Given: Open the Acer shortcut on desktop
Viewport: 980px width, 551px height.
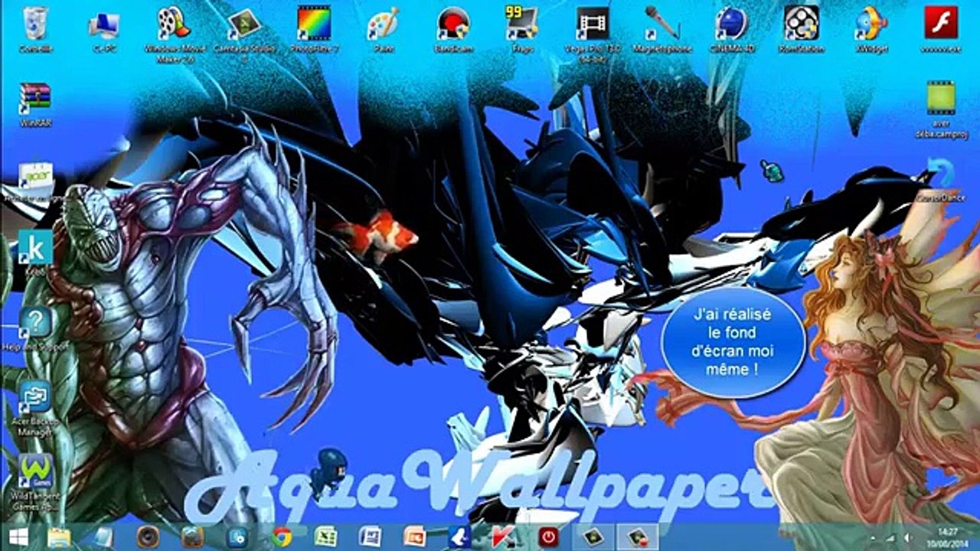Looking at the screenshot, I should pyautogui.click(x=35, y=181).
